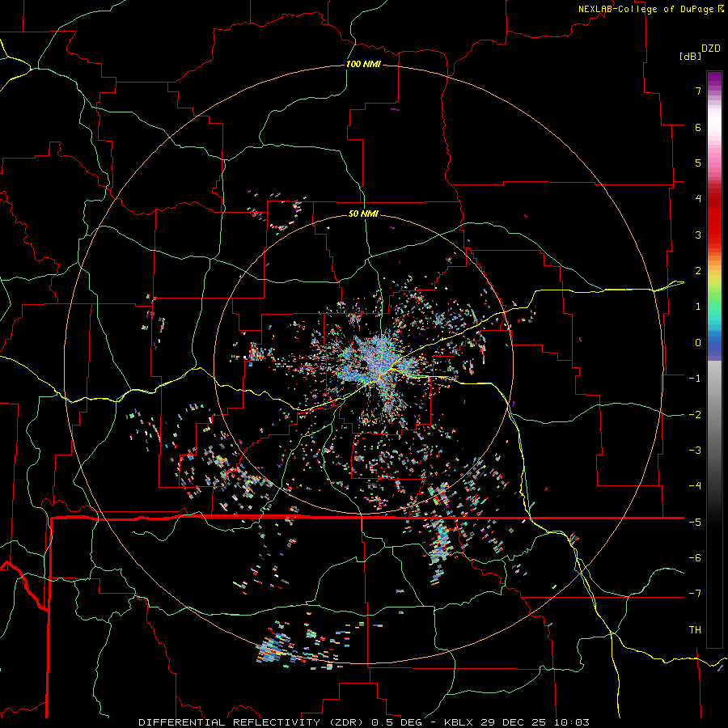728x728 pixels.
Task: Click the 50 NMI range ring label
Action: coord(363,214)
